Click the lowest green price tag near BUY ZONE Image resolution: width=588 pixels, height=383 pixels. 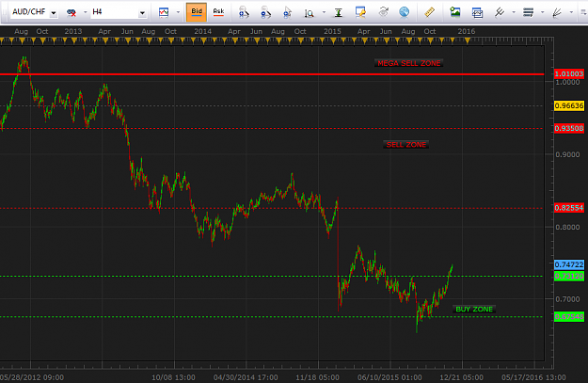(569, 317)
